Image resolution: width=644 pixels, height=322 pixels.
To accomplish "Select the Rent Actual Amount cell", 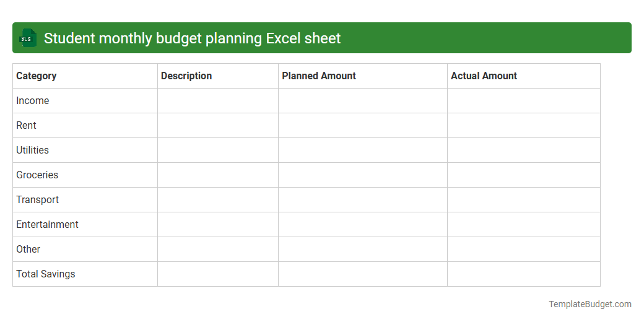I will (x=524, y=126).
